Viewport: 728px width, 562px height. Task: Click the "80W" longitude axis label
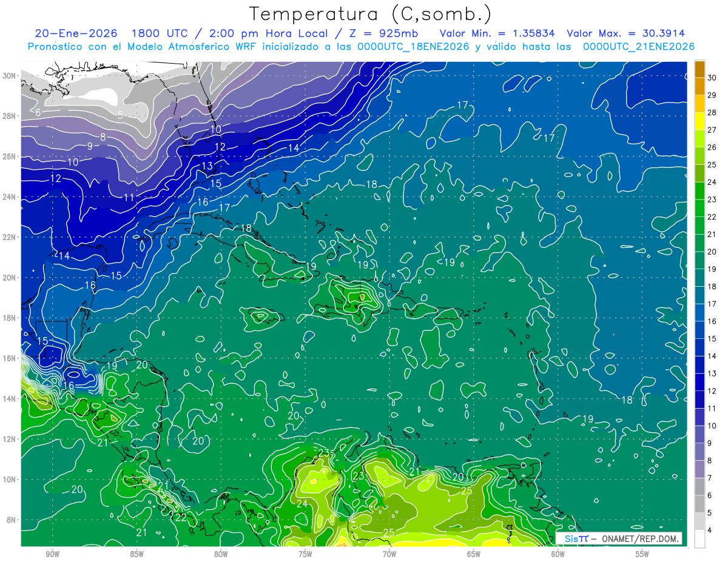(221, 554)
